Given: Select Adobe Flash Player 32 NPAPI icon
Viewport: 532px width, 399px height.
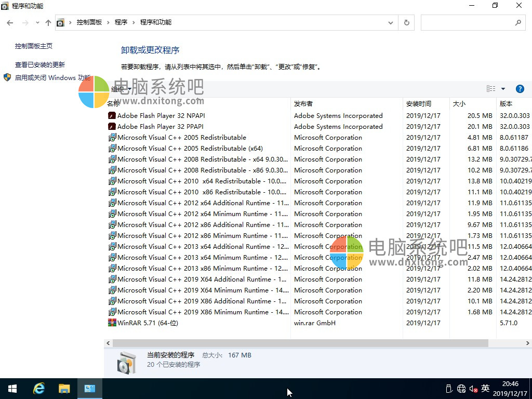Looking at the screenshot, I should click(112, 116).
